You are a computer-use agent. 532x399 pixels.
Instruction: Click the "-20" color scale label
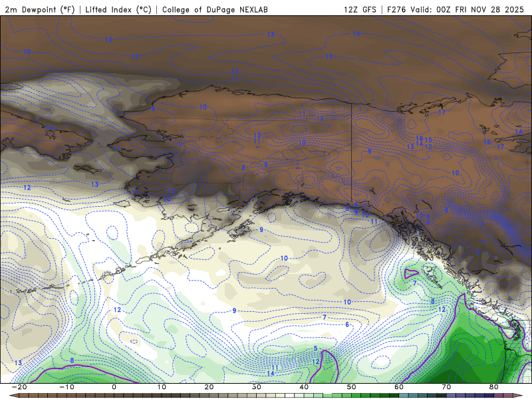[x=19, y=387]
